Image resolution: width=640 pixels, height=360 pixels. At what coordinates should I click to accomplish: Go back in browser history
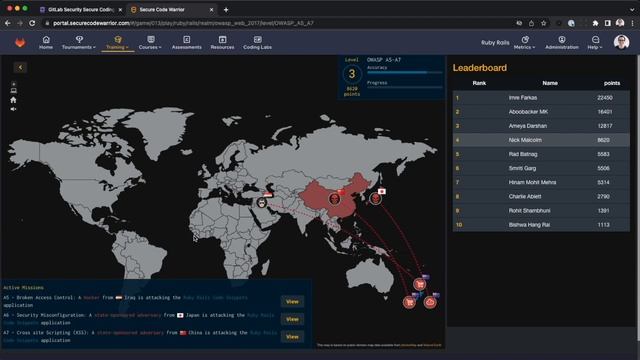pyautogui.click(x=8, y=23)
